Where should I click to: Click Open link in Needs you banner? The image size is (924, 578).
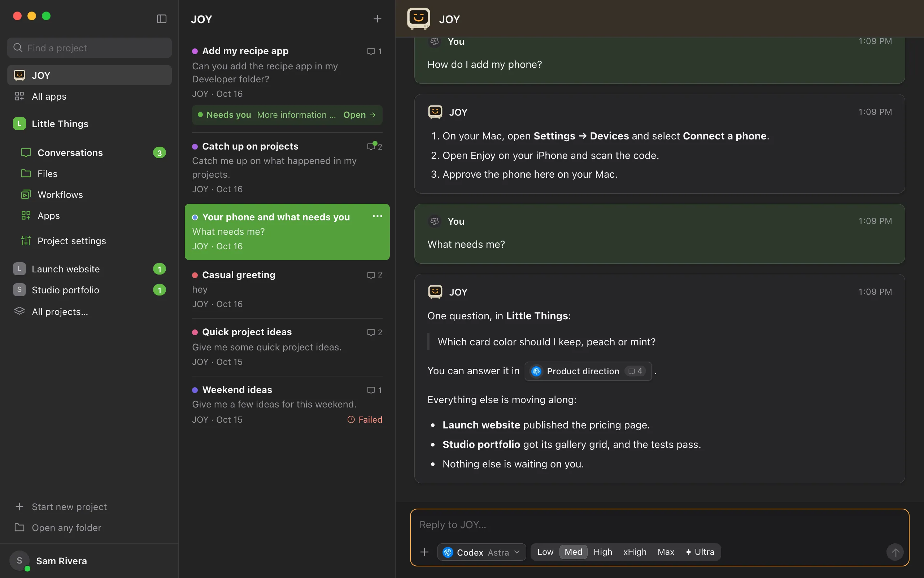[359, 115]
